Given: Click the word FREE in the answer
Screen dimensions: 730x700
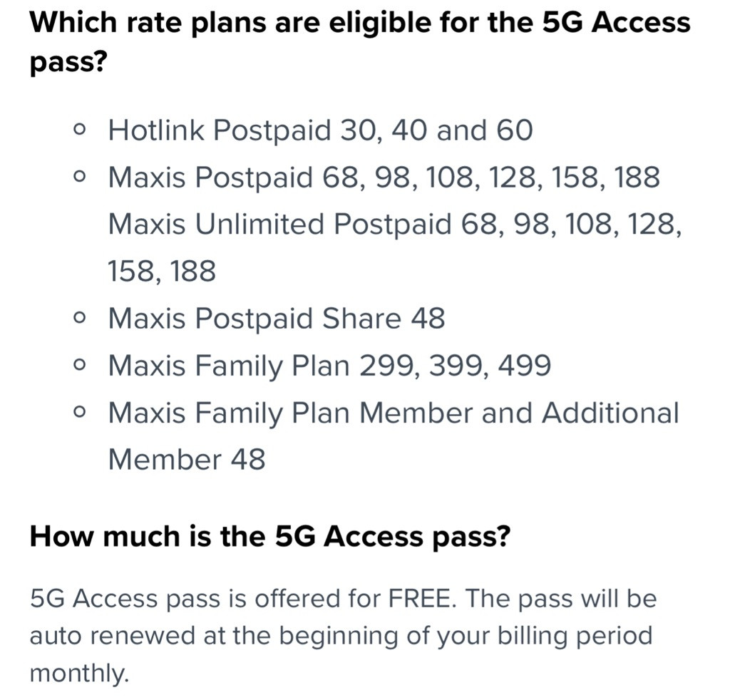Looking at the screenshot, I should 419,598.
